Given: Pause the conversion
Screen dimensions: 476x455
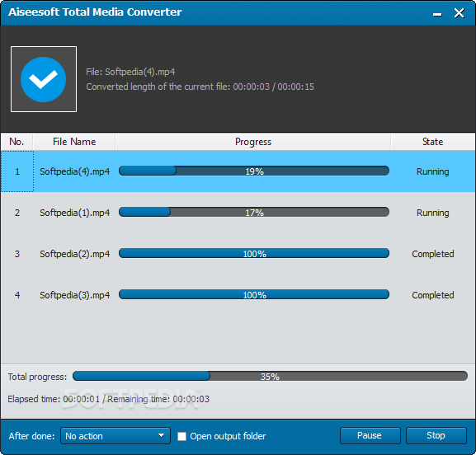Looking at the screenshot, I should (370, 435).
